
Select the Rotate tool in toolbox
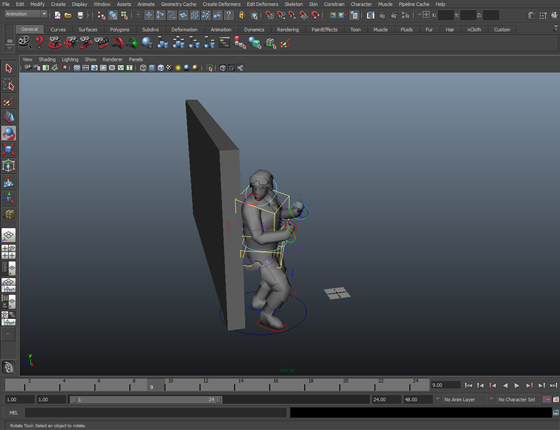[9, 133]
